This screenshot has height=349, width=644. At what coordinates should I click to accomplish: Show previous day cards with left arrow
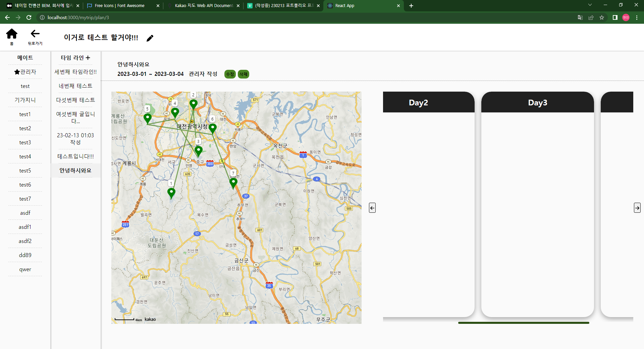(x=372, y=208)
